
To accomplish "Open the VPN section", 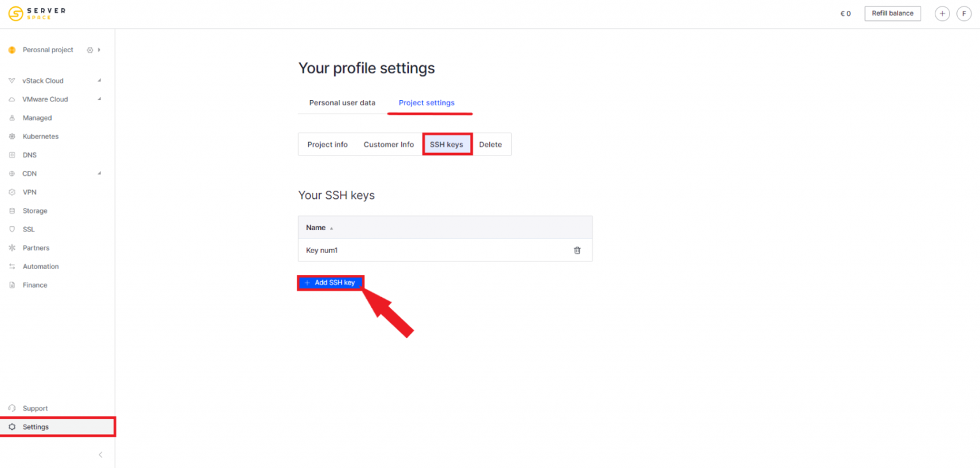I will pyautogui.click(x=29, y=192).
